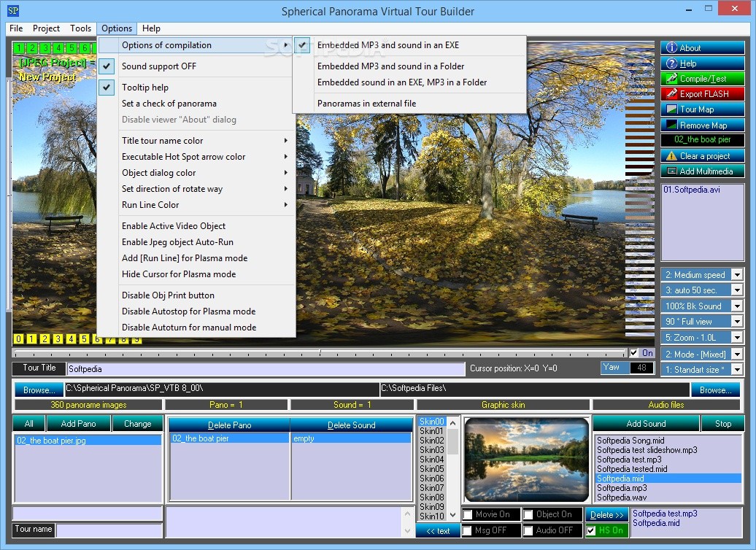The height and width of the screenshot is (550, 756).
Task: Click the red Export FLASH button
Action: [x=703, y=94]
